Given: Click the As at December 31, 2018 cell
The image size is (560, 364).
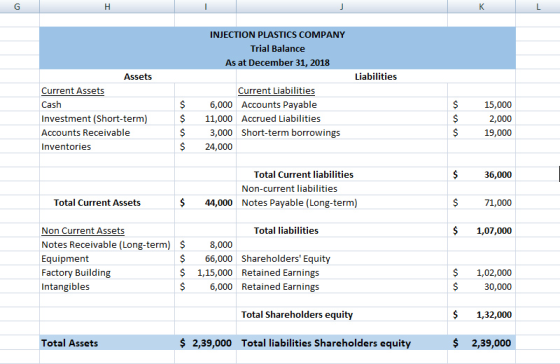Looking at the screenshot, I should (278, 63).
